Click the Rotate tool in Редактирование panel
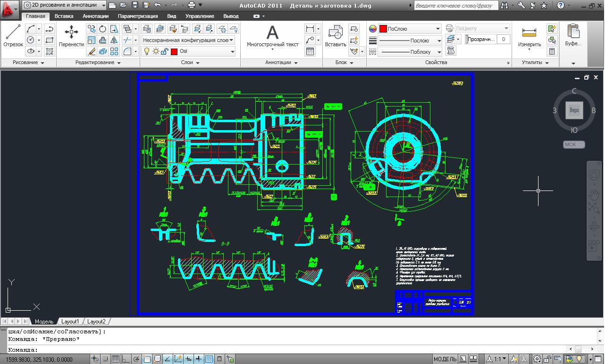606x364 pixels. [102, 29]
